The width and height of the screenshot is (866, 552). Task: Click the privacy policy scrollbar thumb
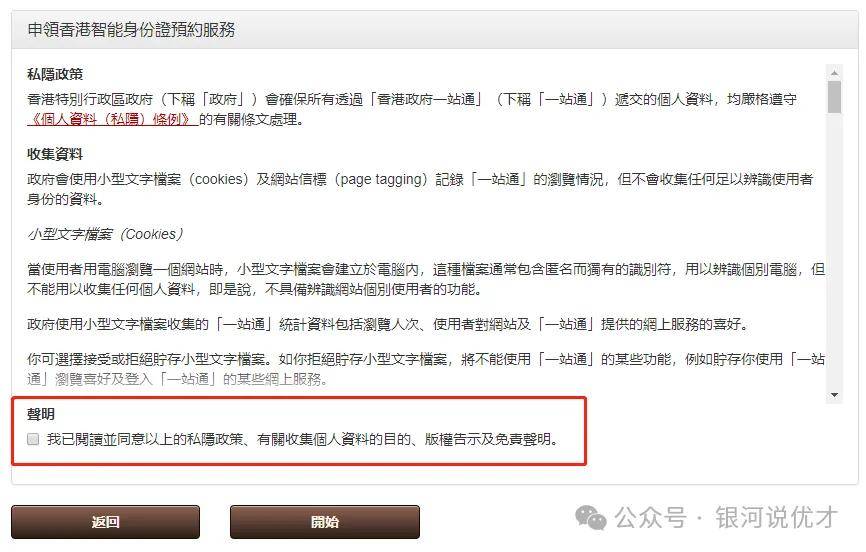834,97
